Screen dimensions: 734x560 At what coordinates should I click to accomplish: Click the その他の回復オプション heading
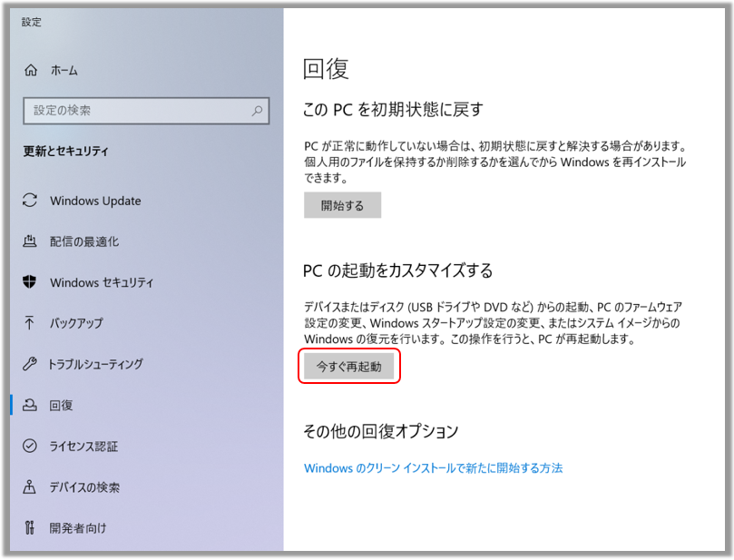(x=380, y=431)
